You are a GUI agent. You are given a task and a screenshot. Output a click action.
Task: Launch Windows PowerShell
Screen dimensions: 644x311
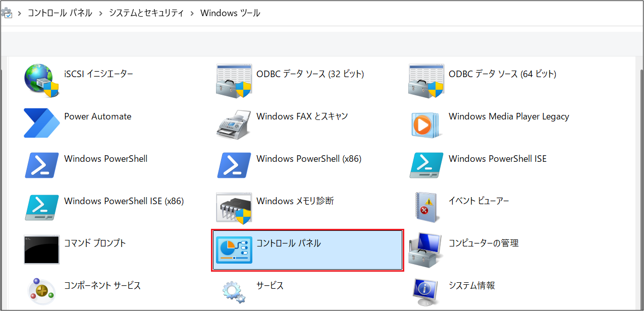(105, 158)
